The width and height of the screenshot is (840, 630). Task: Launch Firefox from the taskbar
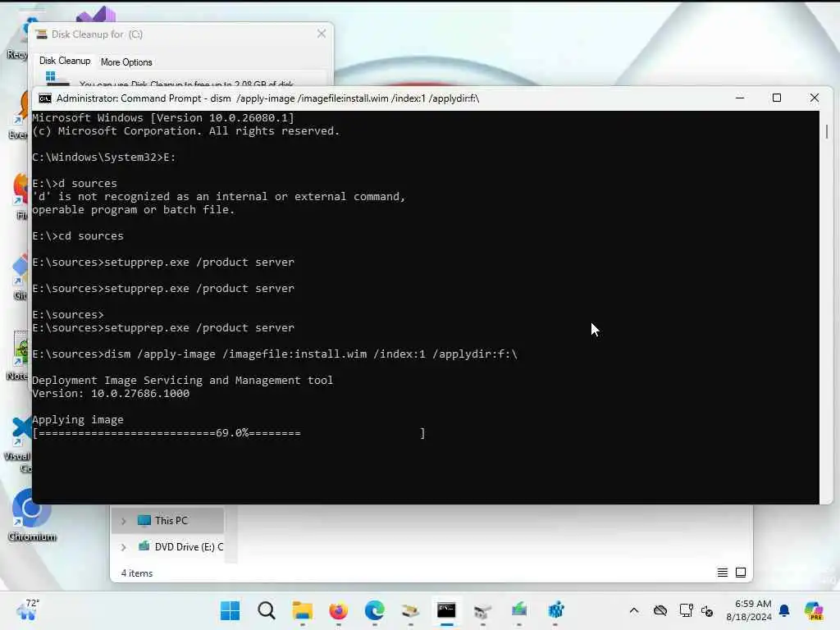[x=338, y=610]
